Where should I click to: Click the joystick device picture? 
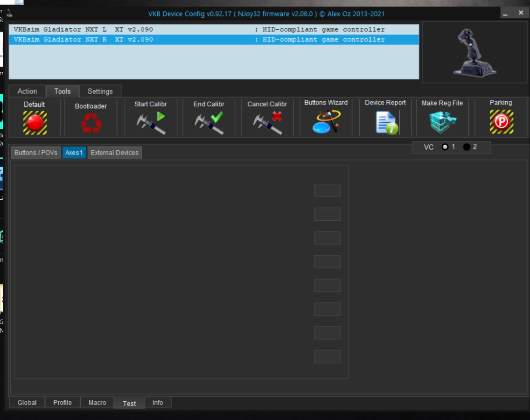click(x=474, y=52)
